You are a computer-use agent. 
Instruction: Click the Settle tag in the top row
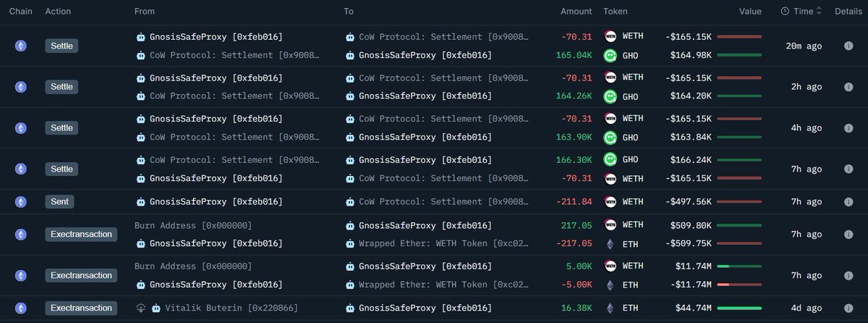tap(61, 46)
